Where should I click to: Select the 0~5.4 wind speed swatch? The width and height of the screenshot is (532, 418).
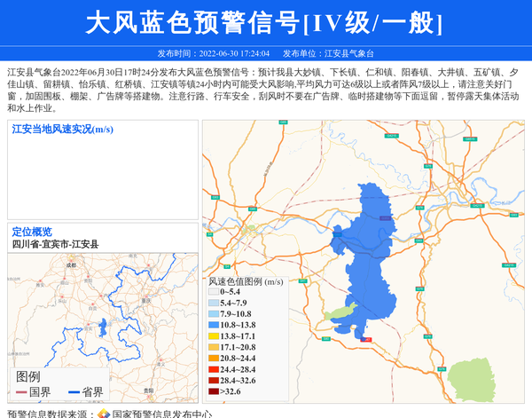214,291
